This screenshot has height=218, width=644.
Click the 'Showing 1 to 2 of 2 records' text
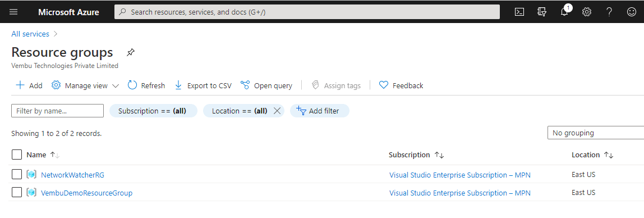click(x=56, y=133)
